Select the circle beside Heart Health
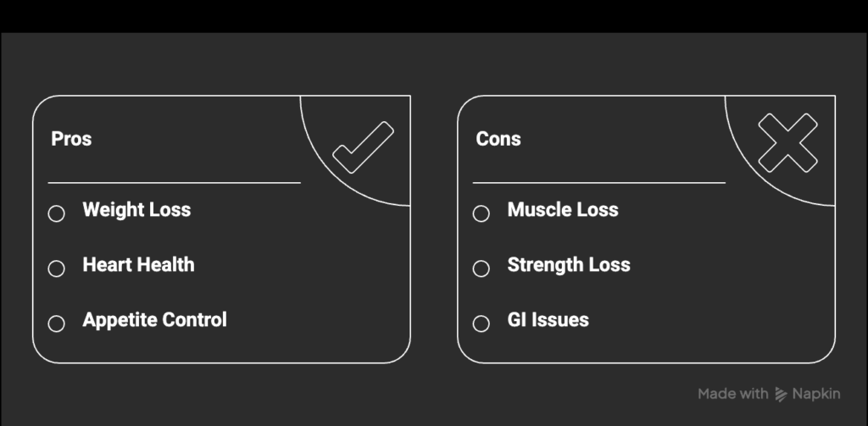Viewport: 868px width, 426px height. coord(57,268)
